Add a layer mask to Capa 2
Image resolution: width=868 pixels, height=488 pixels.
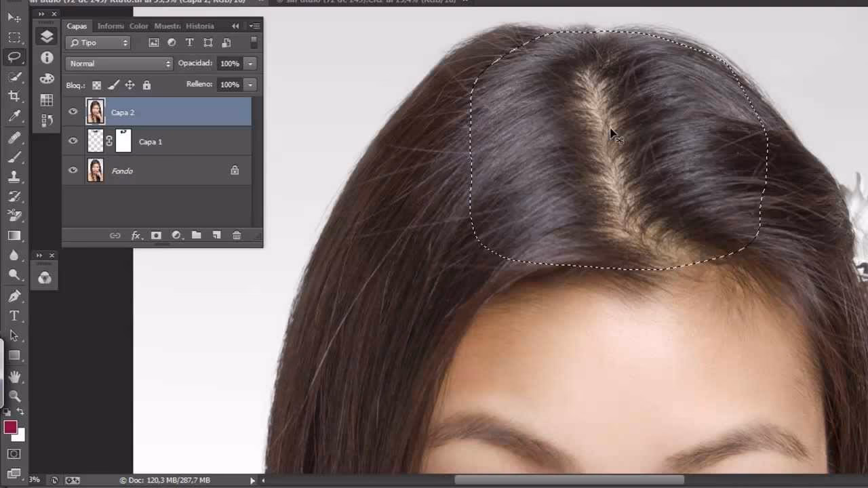pyautogui.click(x=155, y=235)
